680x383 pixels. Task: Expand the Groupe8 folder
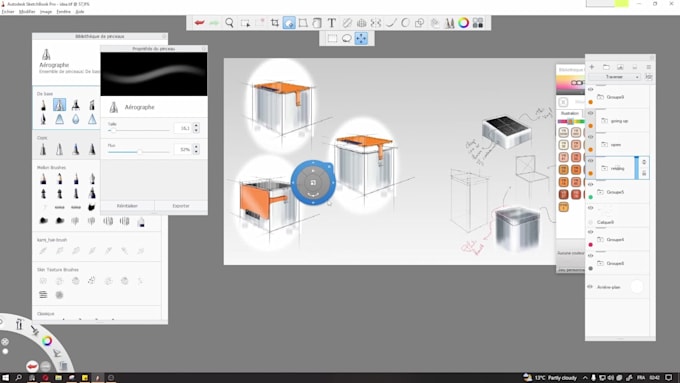point(601,263)
